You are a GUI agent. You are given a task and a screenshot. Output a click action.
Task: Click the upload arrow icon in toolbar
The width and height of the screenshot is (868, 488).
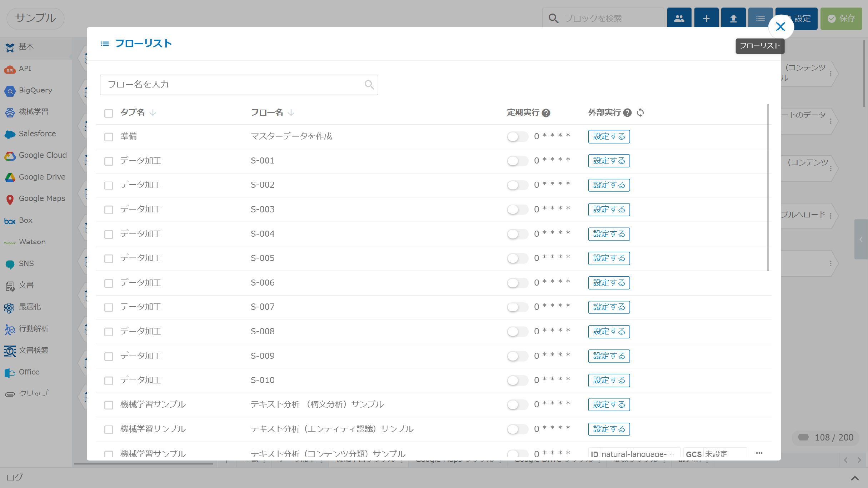point(733,19)
